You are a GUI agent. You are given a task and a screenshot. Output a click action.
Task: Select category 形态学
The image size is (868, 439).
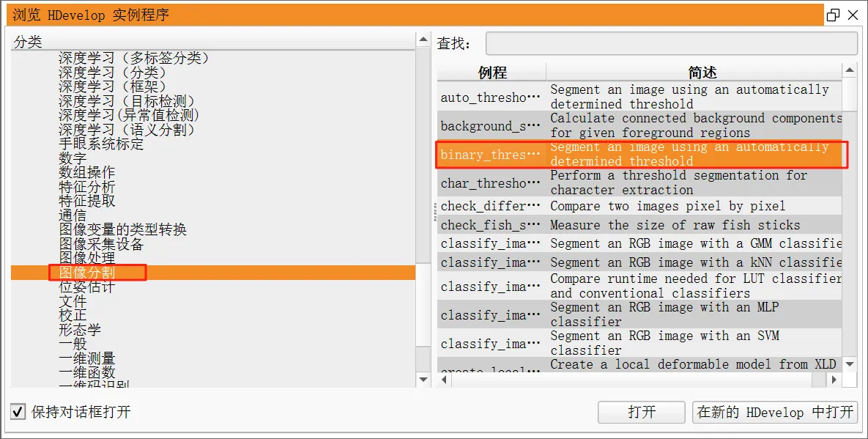[x=80, y=330]
